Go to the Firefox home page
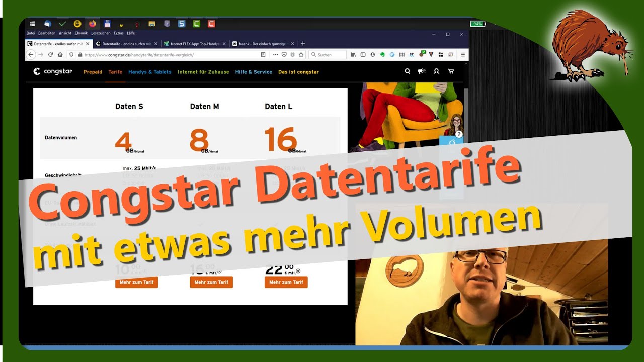 [x=60, y=54]
